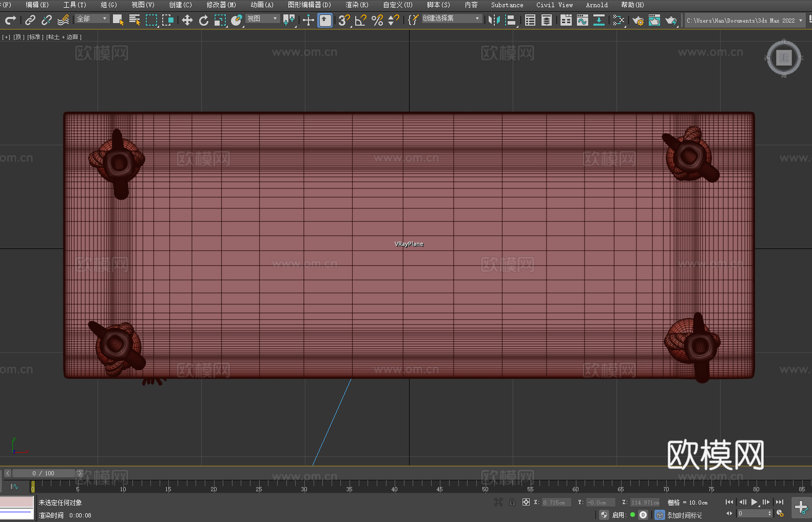Open 组(G) menu
Screen dimensions: 812x522
point(109,5)
